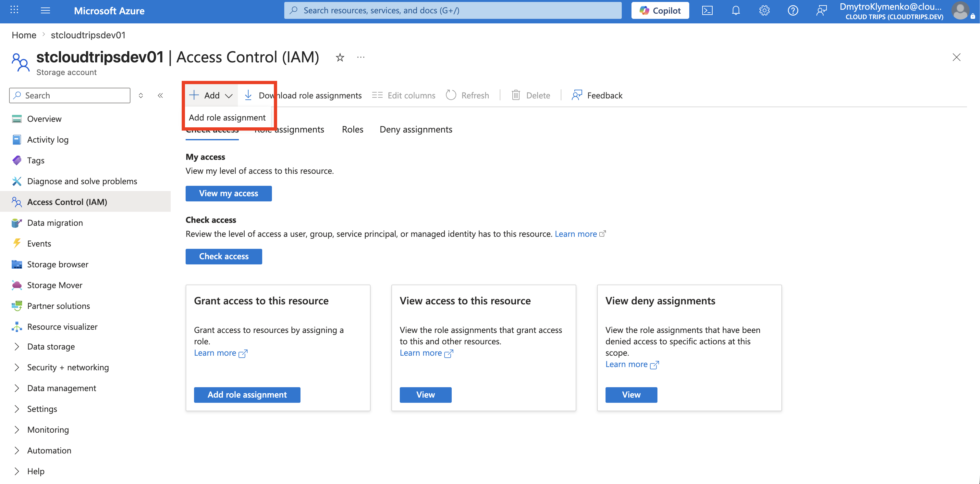Open the notifications bell
The height and width of the screenshot is (484, 980).
click(736, 10)
